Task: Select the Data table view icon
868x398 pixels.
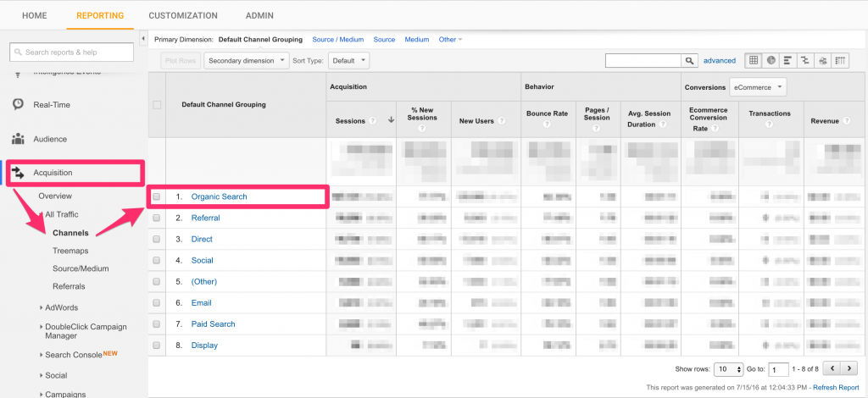Action: click(x=754, y=61)
